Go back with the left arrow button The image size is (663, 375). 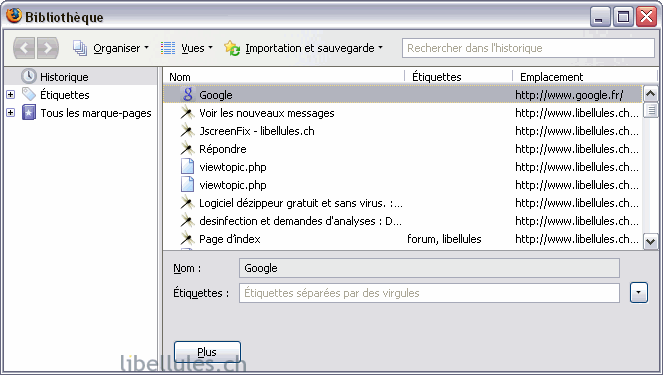[x=24, y=48]
